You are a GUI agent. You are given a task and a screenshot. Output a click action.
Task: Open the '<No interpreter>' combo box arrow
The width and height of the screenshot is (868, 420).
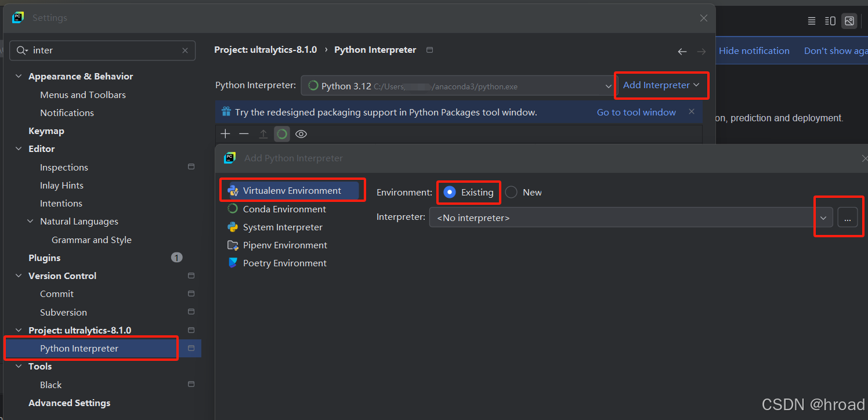[x=823, y=218]
